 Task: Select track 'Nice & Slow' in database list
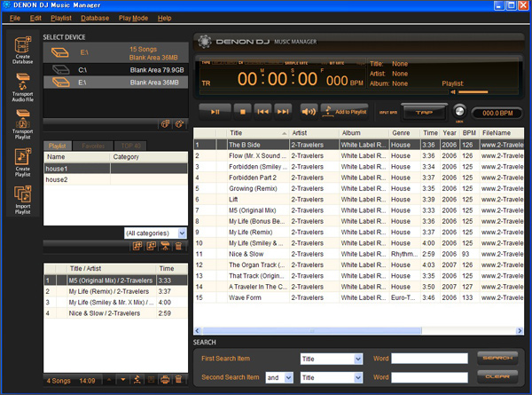coord(359,254)
